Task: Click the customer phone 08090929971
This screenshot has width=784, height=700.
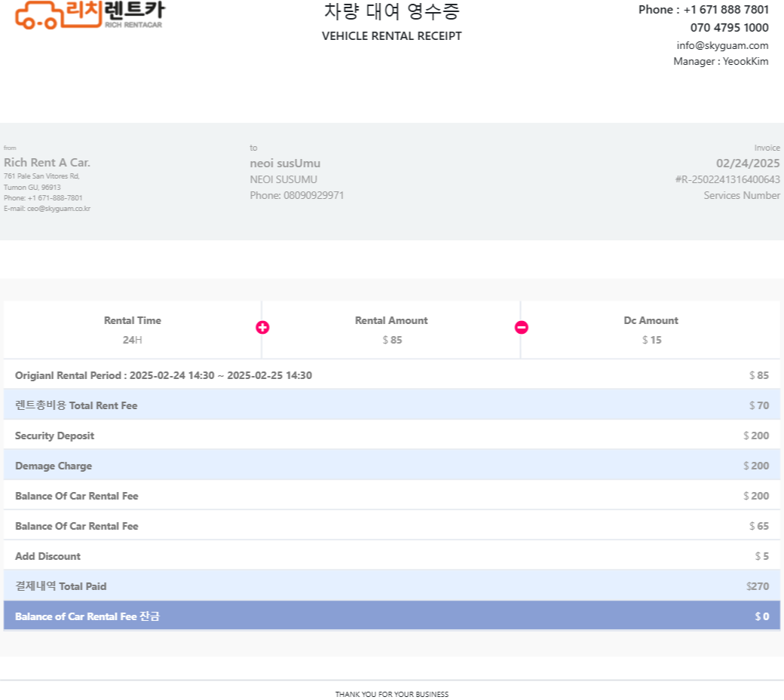Action: pos(297,195)
